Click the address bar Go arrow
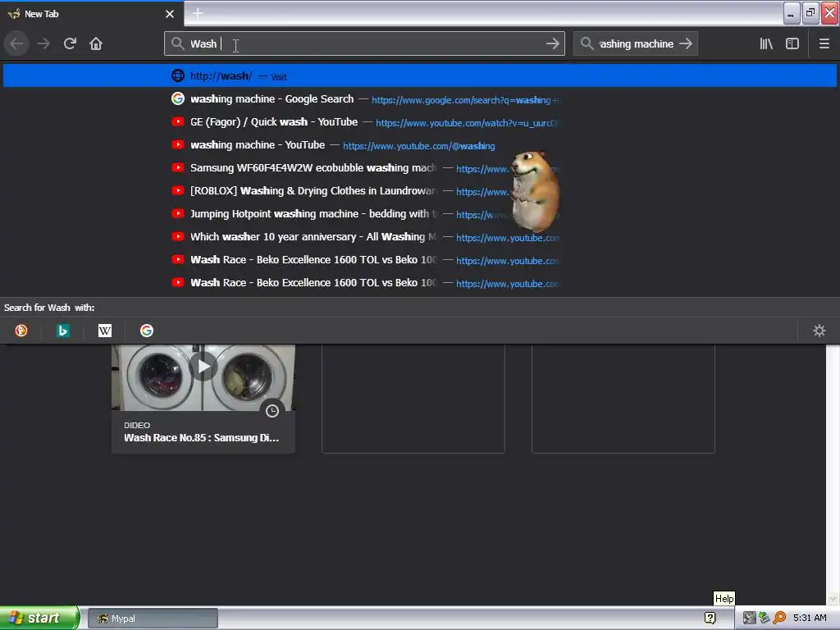Screen dimensions: 840x630 point(552,43)
